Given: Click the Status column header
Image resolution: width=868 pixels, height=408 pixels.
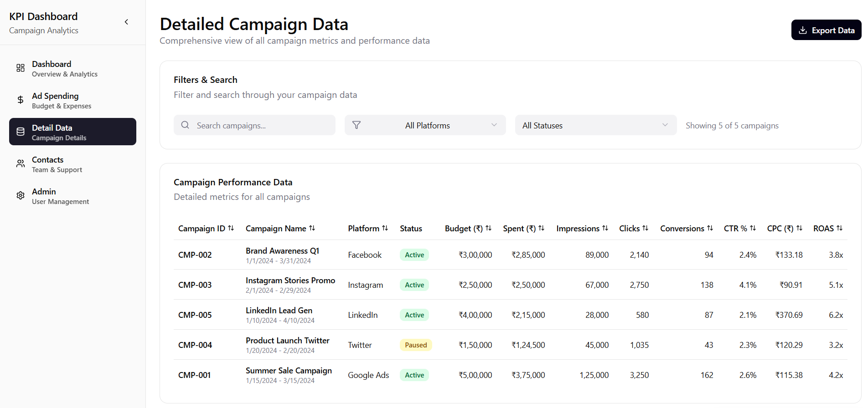Looking at the screenshot, I should pos(411,229).
